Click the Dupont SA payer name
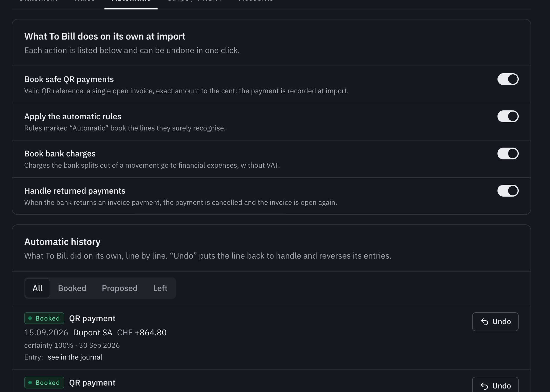The height and width of the screenshot is (392, 550). 93,333
